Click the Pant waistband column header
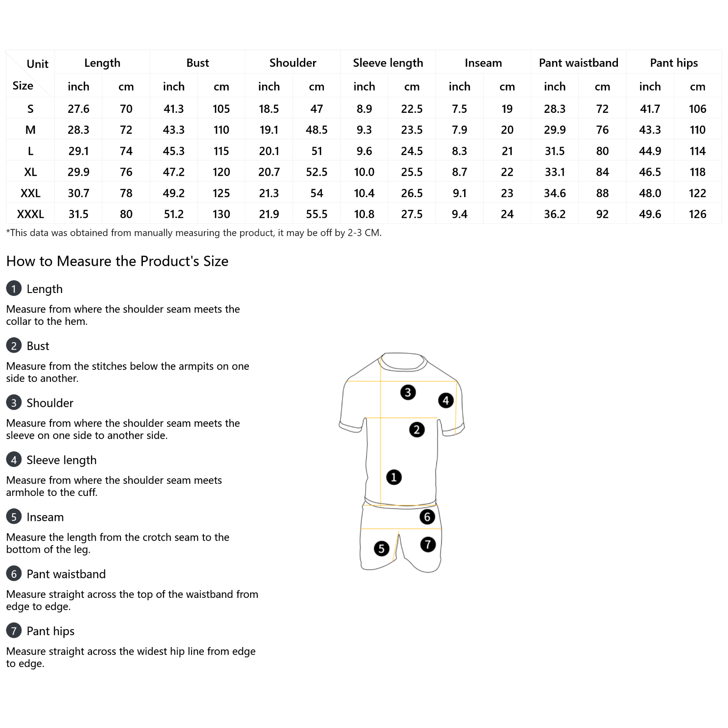This screenshot has height=728, width=728. coord(578,63)
